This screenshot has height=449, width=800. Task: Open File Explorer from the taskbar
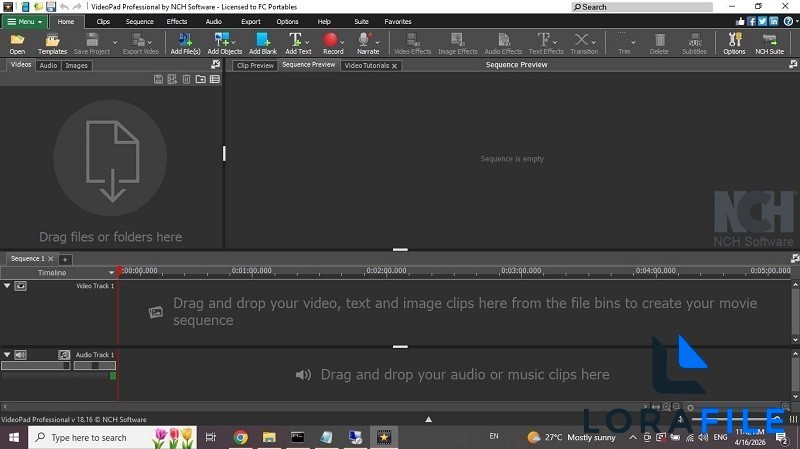269,437
